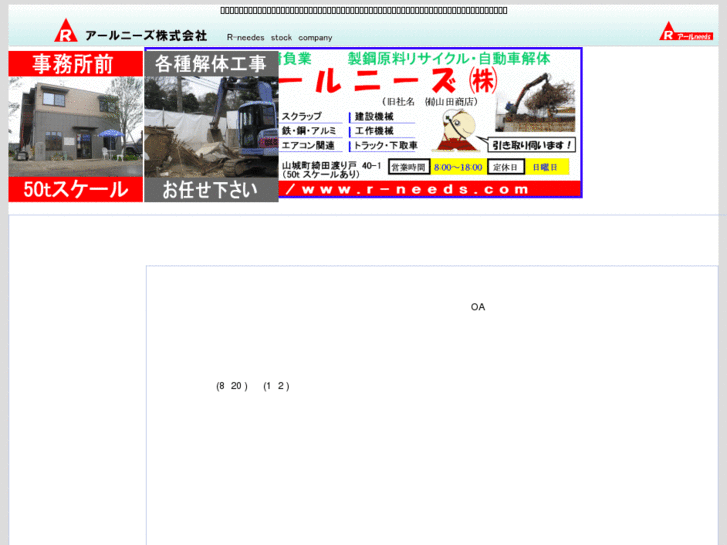Click the 日曜日 yellow text

tap(545, 167)
